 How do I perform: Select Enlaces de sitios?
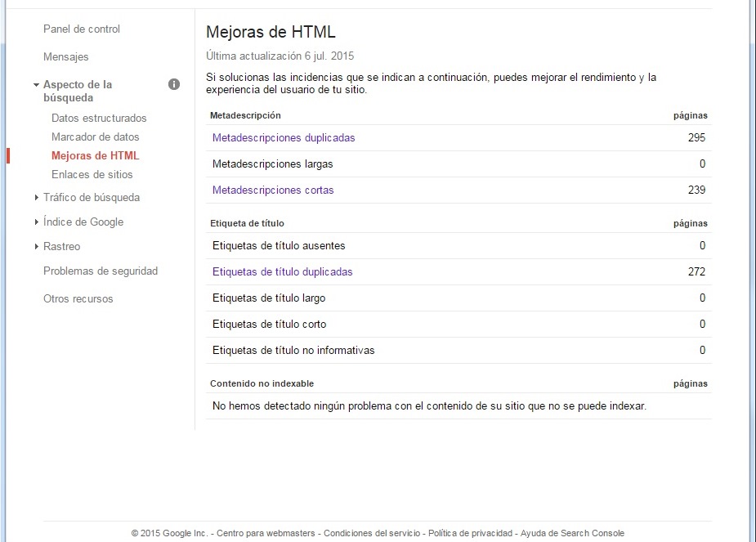coord(92,175)
